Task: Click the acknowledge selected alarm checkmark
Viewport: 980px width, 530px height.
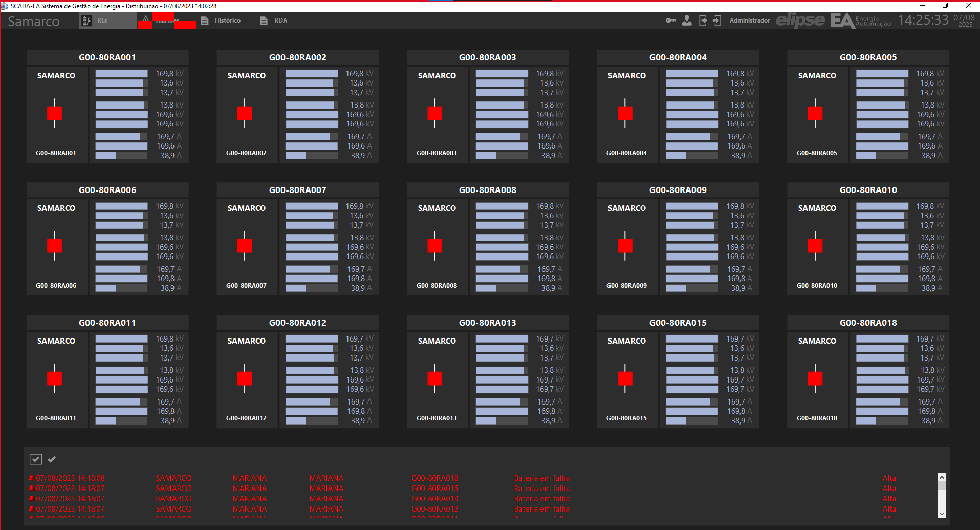Action: pyautogui.click(x=52, y=459)
